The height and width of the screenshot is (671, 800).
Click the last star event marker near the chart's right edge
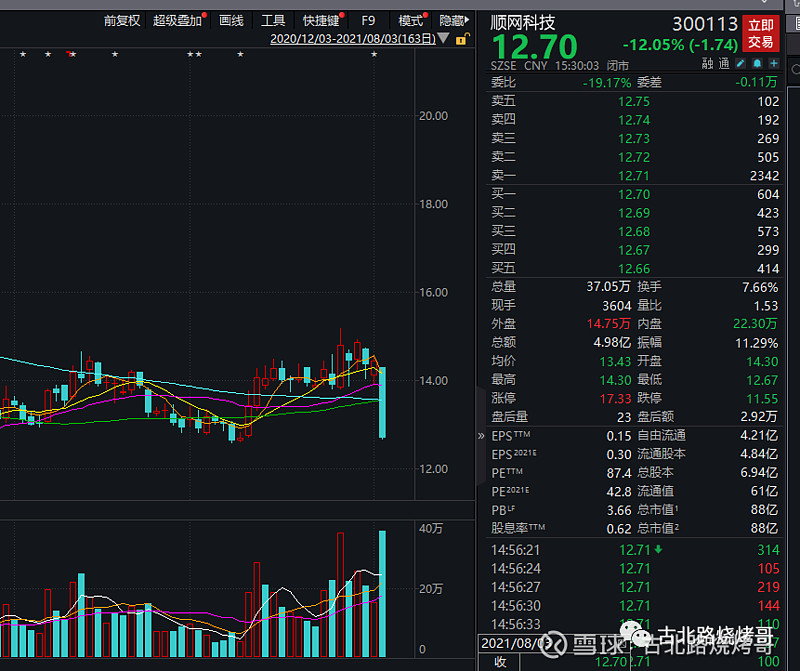[374, 54]
